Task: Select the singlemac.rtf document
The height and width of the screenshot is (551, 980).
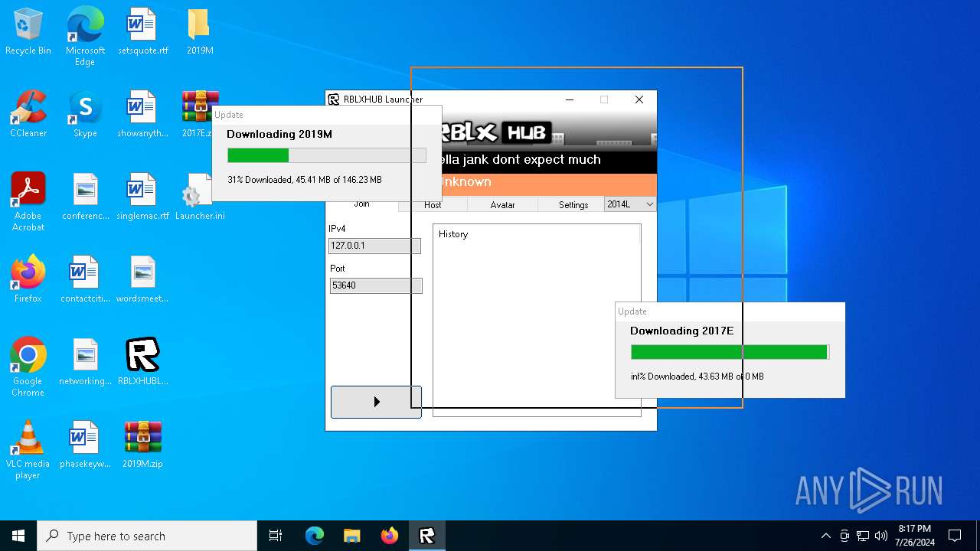Action: point(142,197)
